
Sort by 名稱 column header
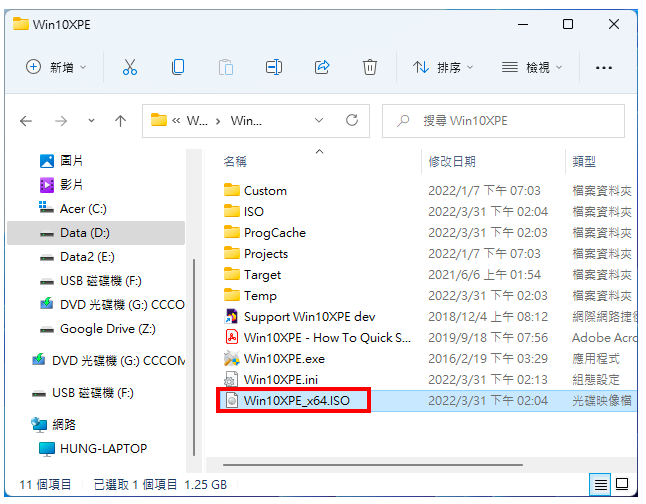(x=235, y=162)
